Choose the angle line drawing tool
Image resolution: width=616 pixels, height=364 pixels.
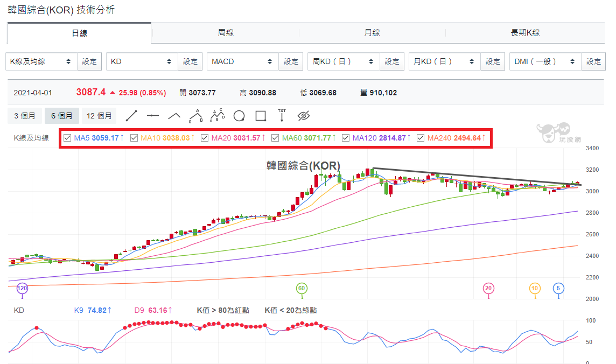[x=174, y=116]
